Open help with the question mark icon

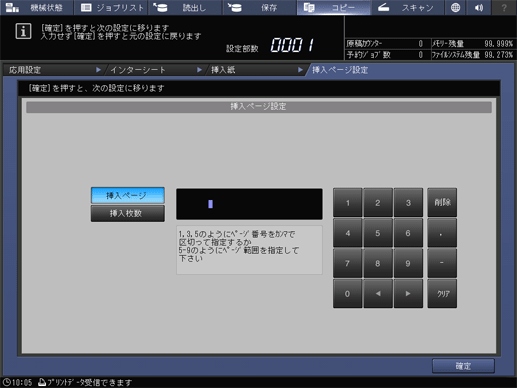coord(504,7)
